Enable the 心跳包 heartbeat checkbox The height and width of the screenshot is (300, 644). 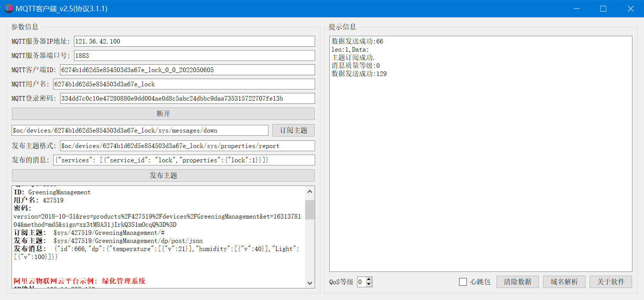pyautogui.click(x=463, y=282)
